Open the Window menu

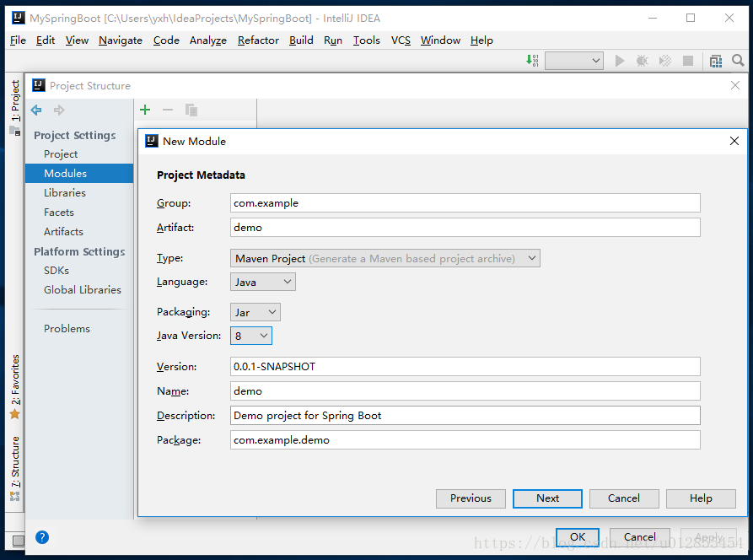[440, 40]
